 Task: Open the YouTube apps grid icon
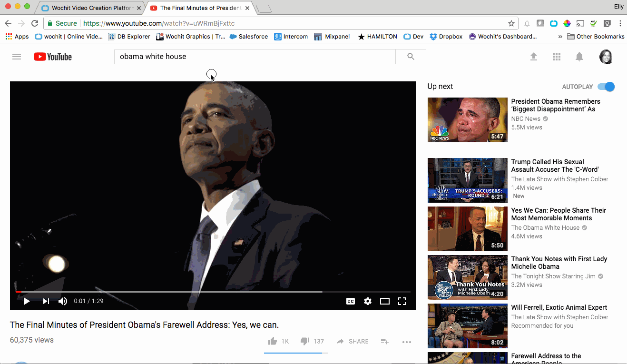point(557,57)
